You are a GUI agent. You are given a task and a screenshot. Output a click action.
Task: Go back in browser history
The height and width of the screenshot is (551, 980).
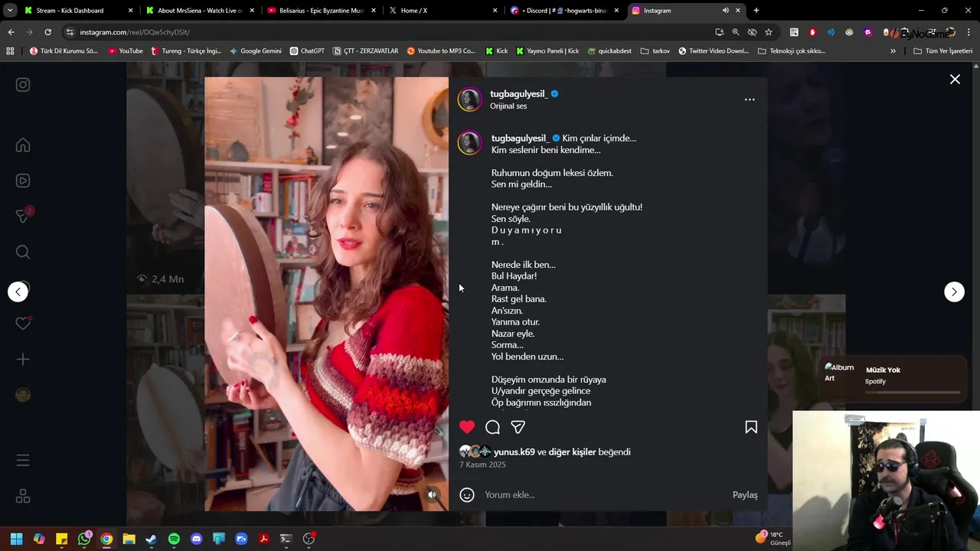(11, 32)
